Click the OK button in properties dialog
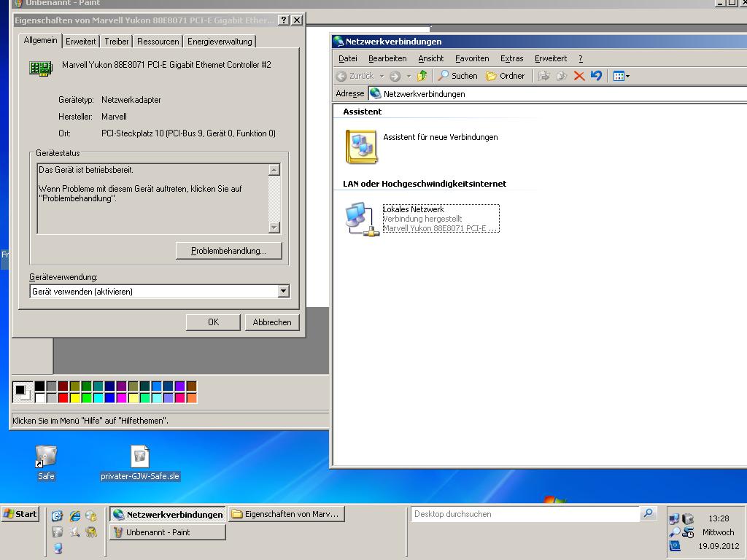Image resolution: width=747 pixels, height=560 pixels. (214, 322)
